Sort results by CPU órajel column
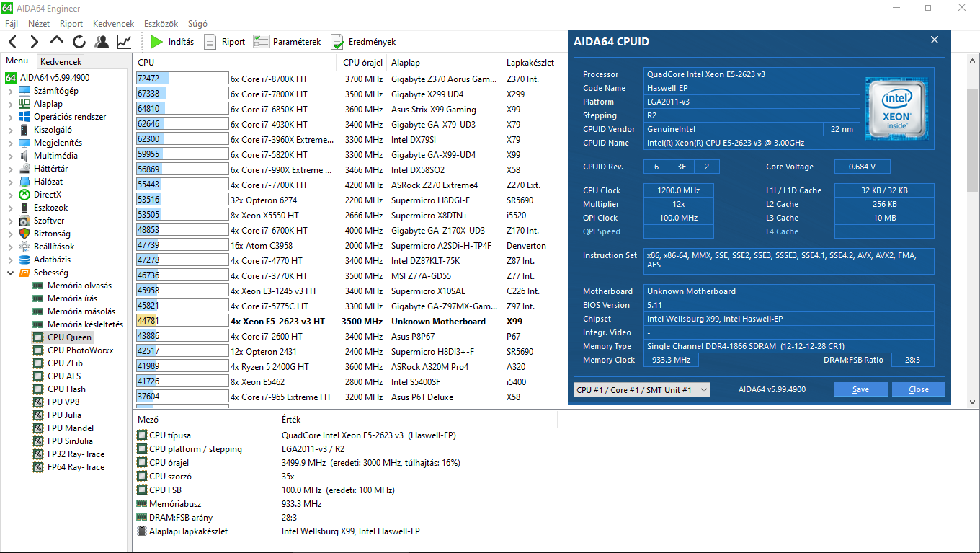The image size is (980, 553). 362,63
